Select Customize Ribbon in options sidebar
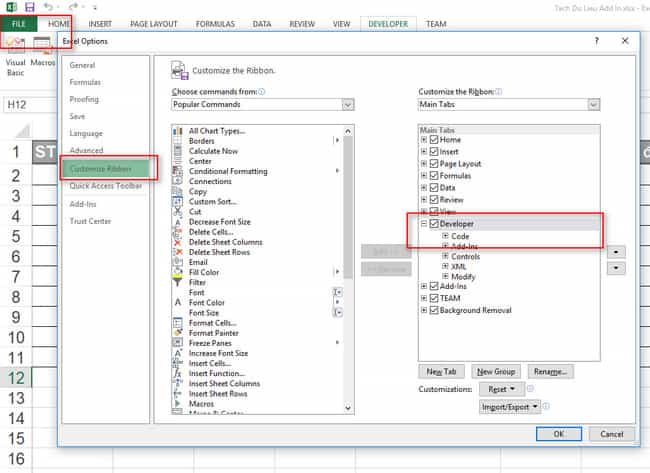The image size is (650, 473). click(x=105, y=169)
